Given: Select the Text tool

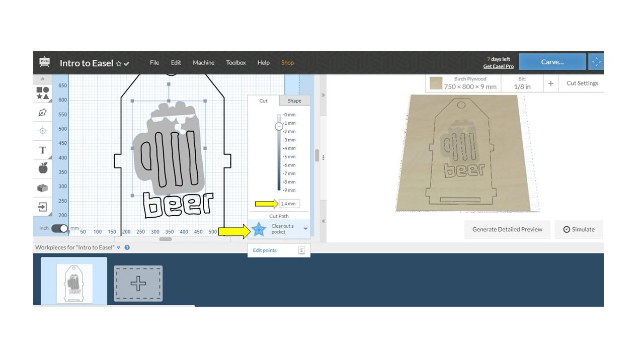Looking at the screenshot, I should coord(43,150).
